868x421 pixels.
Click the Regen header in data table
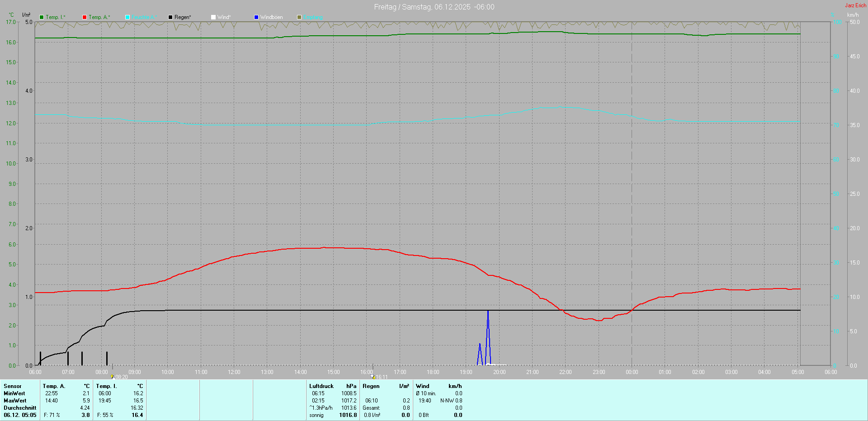coord(371,386)
